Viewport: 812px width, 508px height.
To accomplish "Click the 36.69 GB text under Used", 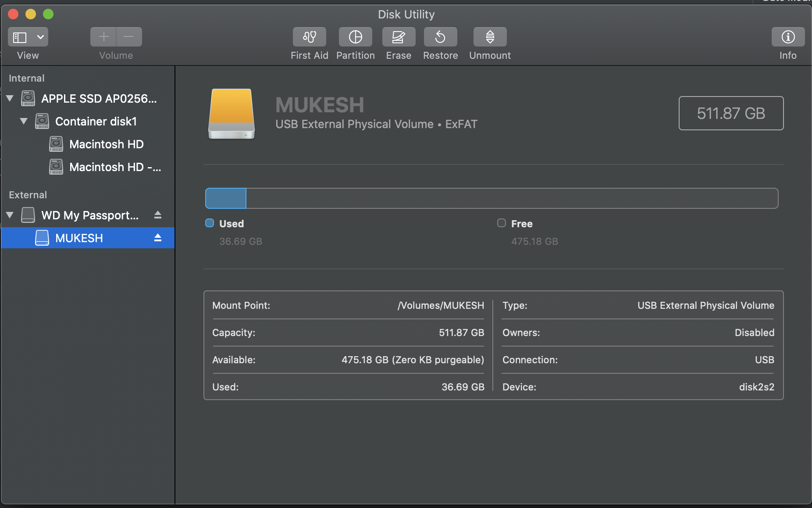I will (241, 241).
